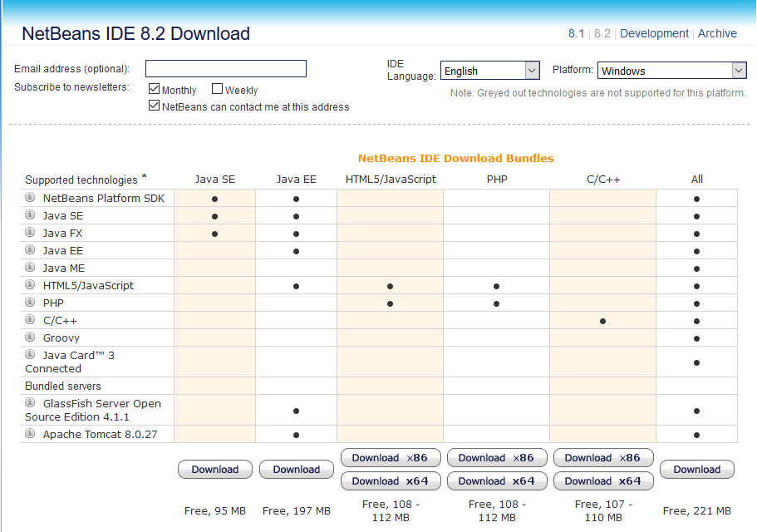Download the x64 C/C++ bundle
This screenshot has height=532, width=757.
coord(603,481)
